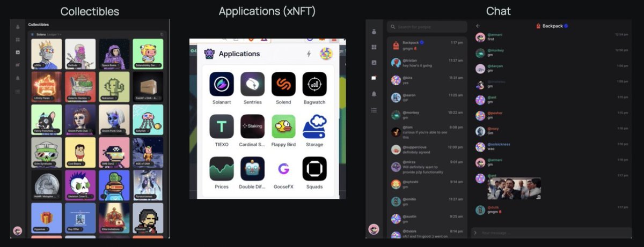Open the @tristan conversation
Screen dimensions: 644x247
pyautogui.click(x=427, y=63)
